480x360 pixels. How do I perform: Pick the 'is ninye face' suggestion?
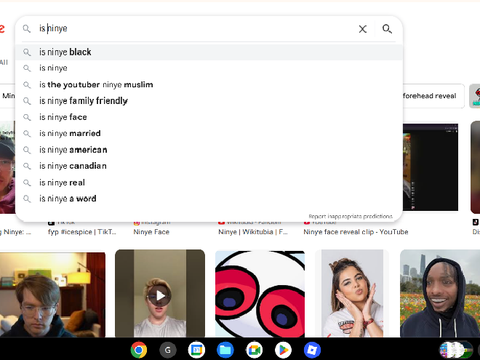[x=209, y=117]
